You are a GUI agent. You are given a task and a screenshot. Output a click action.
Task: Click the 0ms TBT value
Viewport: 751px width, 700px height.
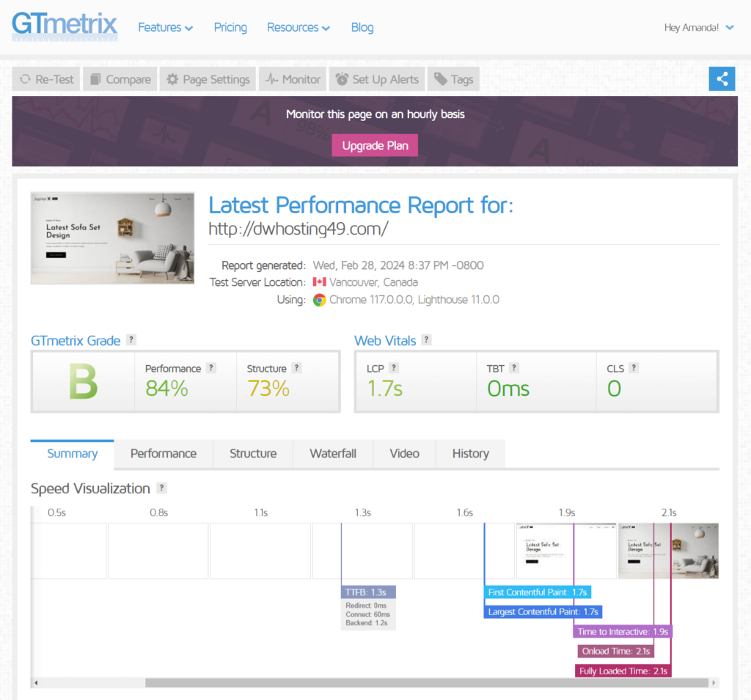point(508,388)
